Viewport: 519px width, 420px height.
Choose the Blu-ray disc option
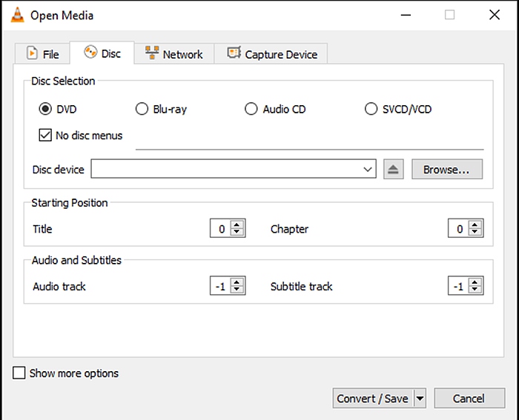click(142, 109)
